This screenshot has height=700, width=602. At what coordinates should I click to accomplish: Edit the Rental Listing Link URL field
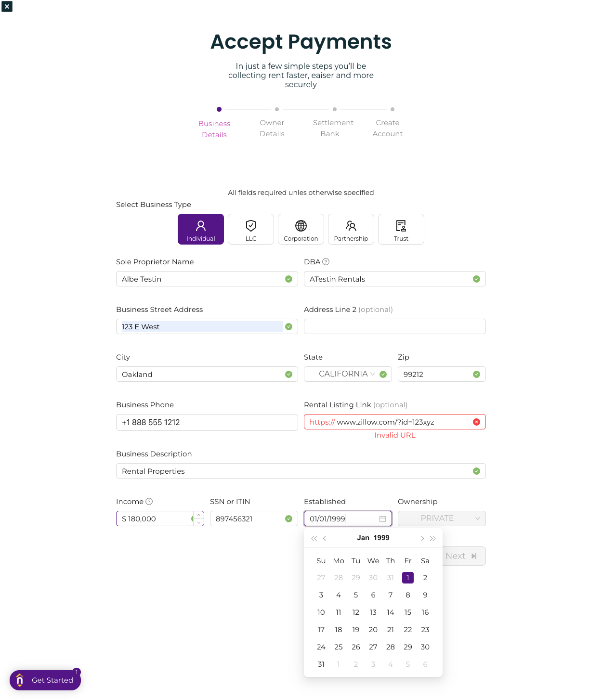click(x=395, y=422)
